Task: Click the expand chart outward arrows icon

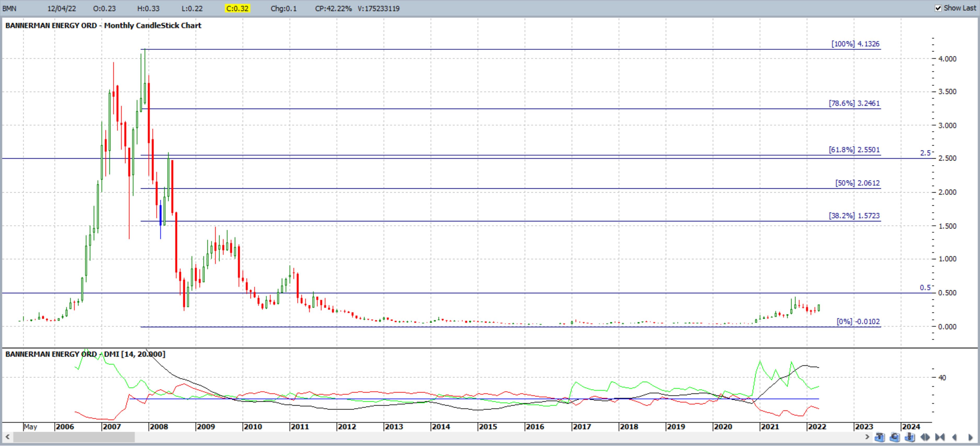Action: pyautogui.click(x=925, y=437)
